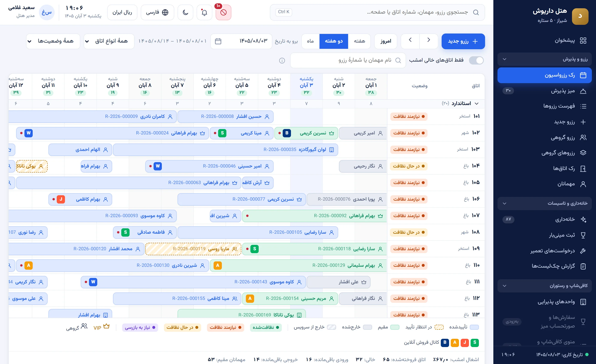596x364 pixels.
Task: Collapse کافی‌شاپ و رستوران sidebar section
Action: point(544,286)
